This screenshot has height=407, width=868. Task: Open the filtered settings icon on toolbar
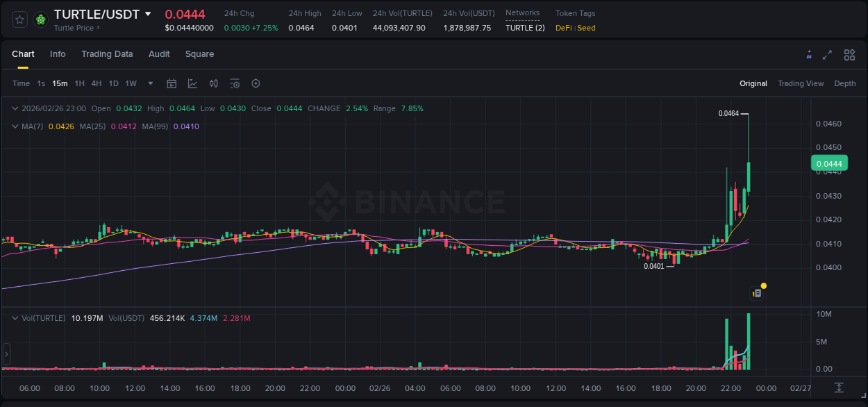click(235, 83)
